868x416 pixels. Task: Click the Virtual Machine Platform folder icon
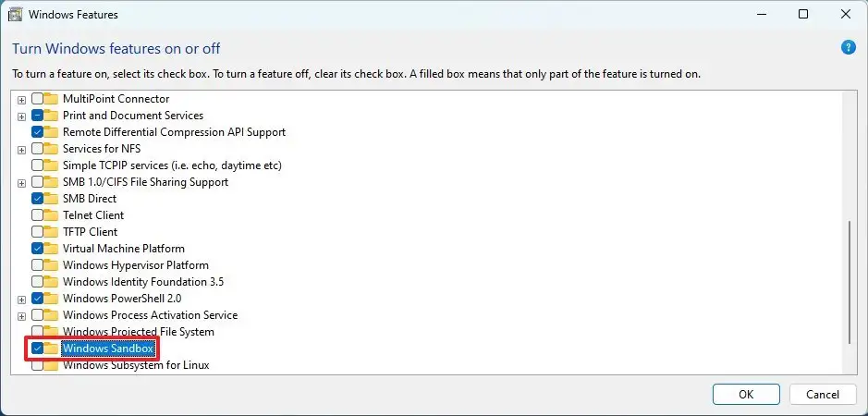point(52,249)
